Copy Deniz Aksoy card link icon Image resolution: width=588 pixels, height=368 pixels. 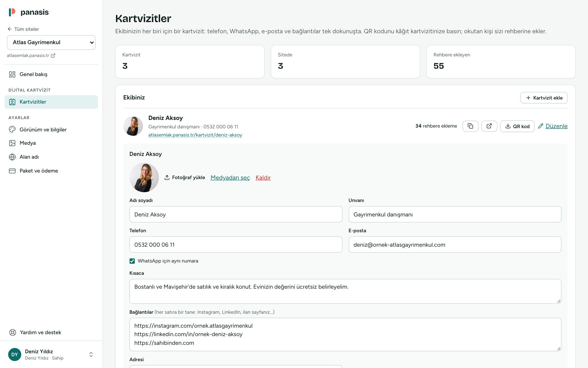(x=470, y=126)
